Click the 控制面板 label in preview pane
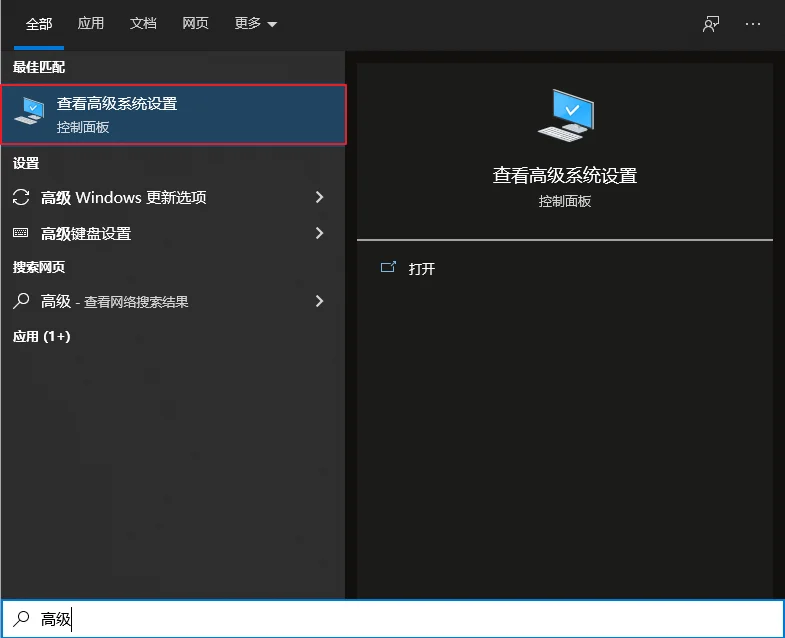Viewport: 785px width, 638px height. (x=565, y=201)
